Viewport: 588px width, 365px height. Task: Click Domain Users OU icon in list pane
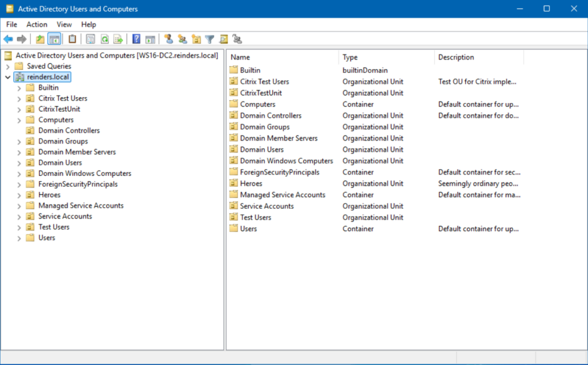(234, 149)
